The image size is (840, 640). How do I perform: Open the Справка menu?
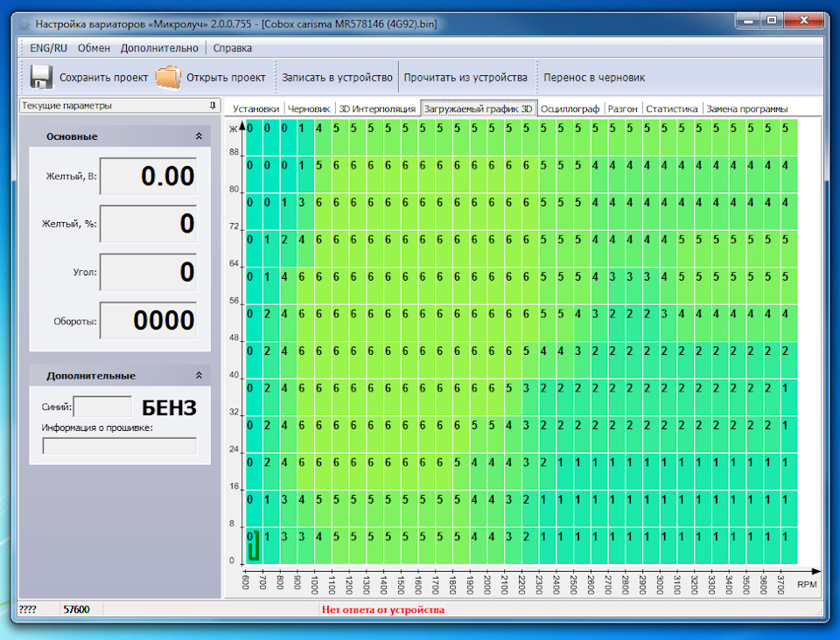[x=233, y=48]
